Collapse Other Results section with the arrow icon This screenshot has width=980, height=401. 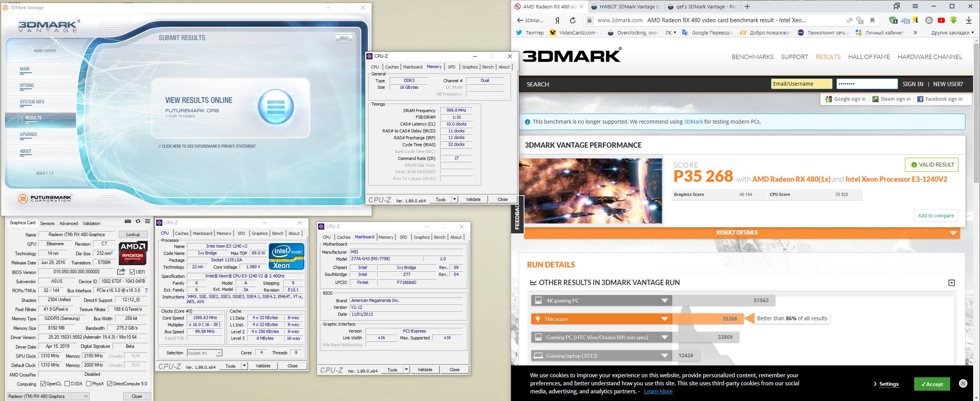pyautogui.click(x=952, y=282)
